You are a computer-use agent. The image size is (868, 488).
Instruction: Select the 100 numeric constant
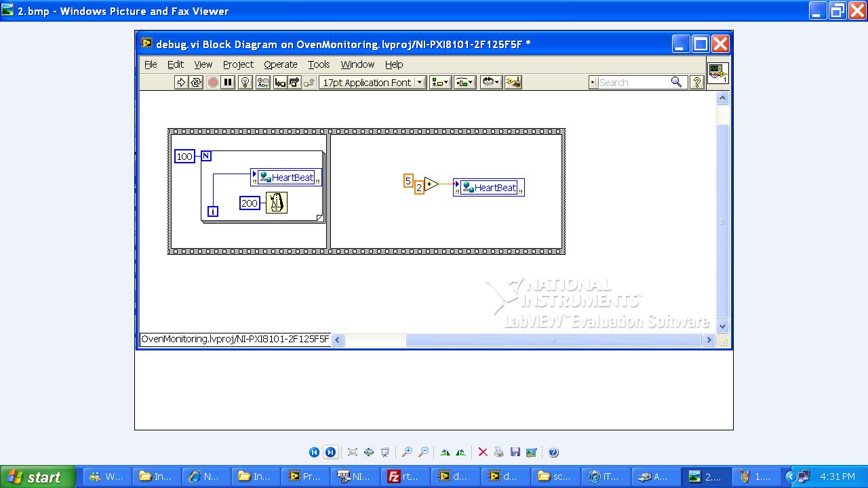184,157
